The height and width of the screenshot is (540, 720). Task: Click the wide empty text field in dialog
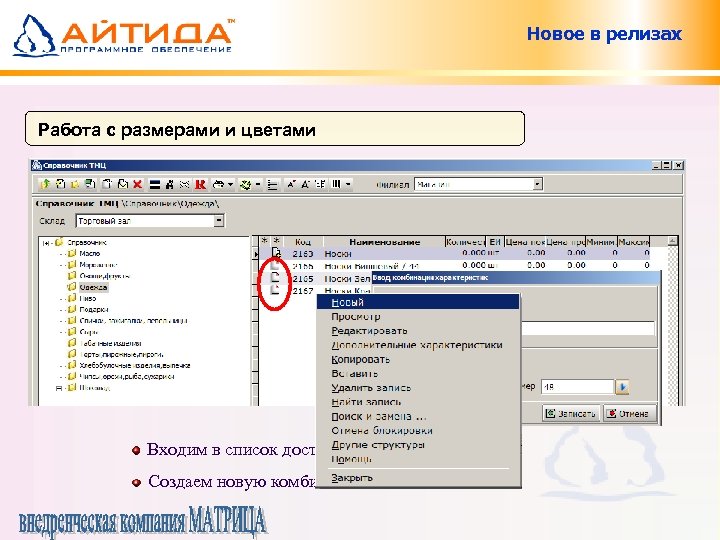tap(588, 328)
